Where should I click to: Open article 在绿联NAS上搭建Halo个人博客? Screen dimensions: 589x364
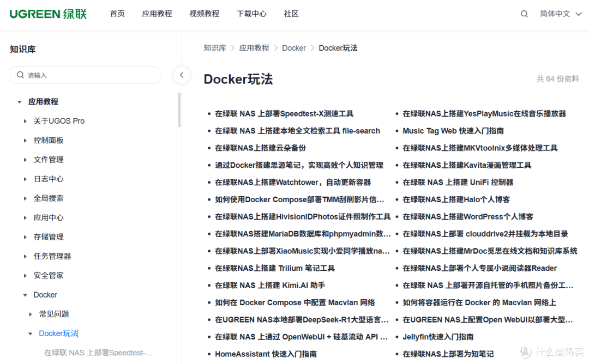click(456, 199)
